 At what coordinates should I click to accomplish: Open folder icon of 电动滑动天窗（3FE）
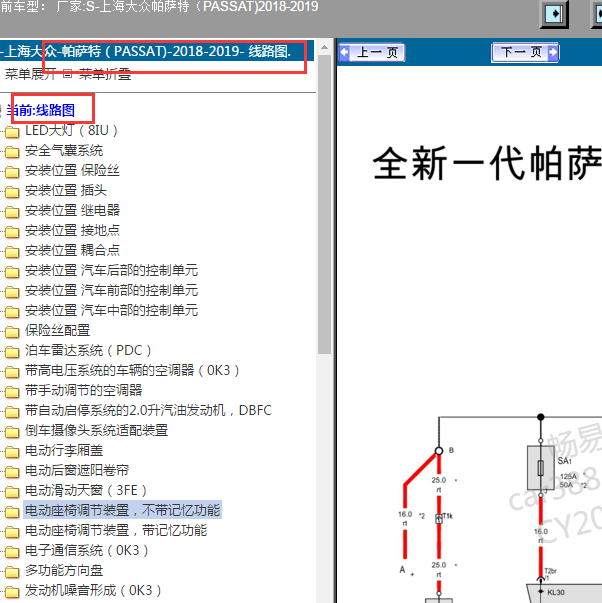pos(12,492)
